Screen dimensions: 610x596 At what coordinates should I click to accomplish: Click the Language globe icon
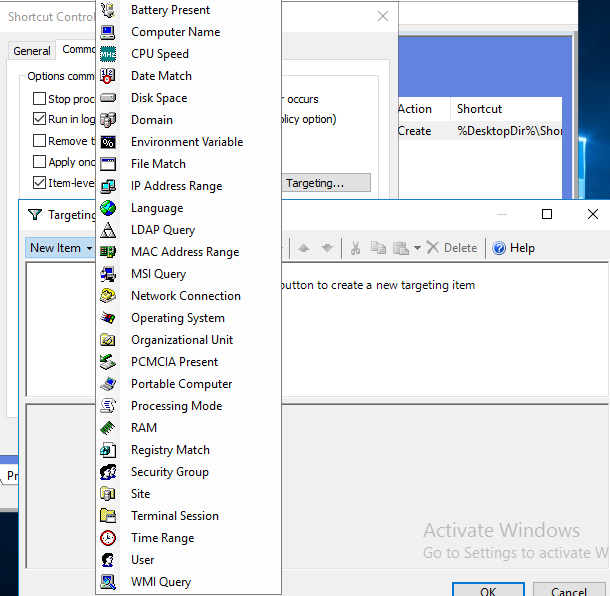coord(108,208)
